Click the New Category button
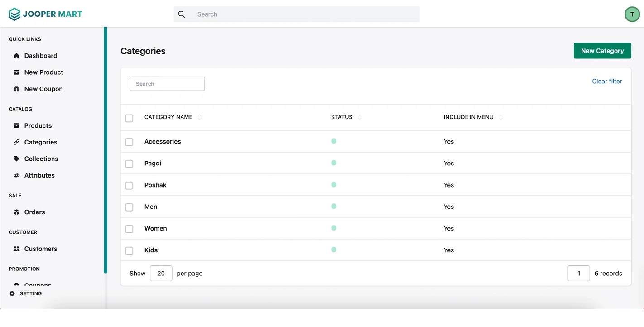The width and height of the screenshot is (644, 327). [602, 51]
